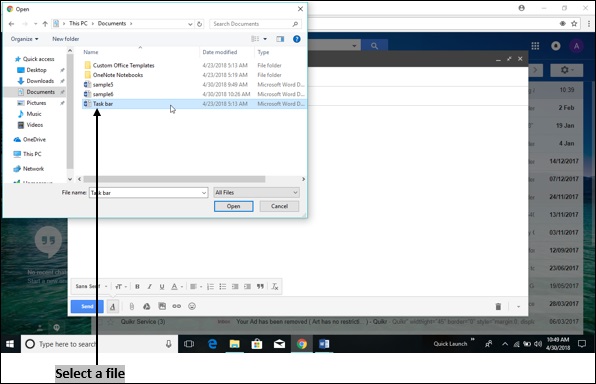
Task: Toggle Bold in compose formatting bar
Action: point(137,287)
